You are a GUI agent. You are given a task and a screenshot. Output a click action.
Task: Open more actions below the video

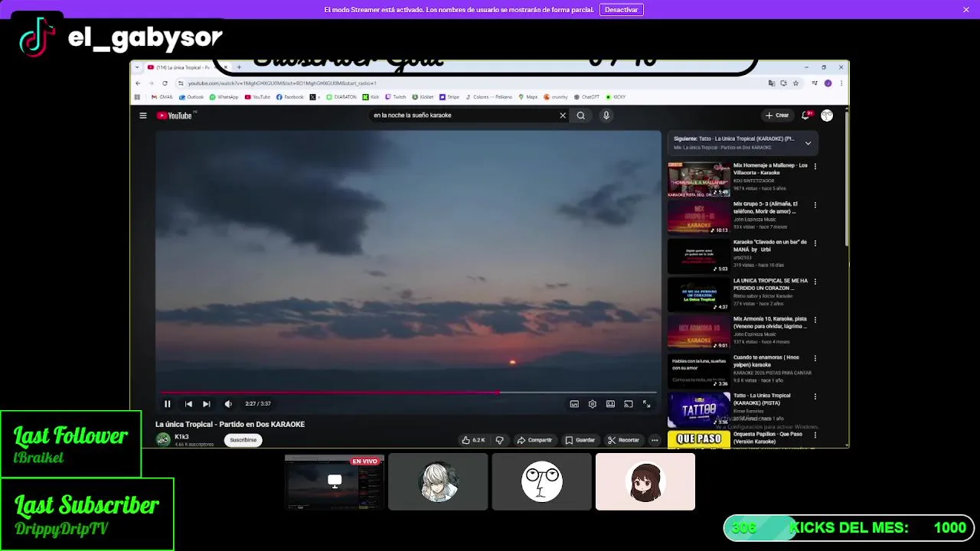tap(655, 440)
